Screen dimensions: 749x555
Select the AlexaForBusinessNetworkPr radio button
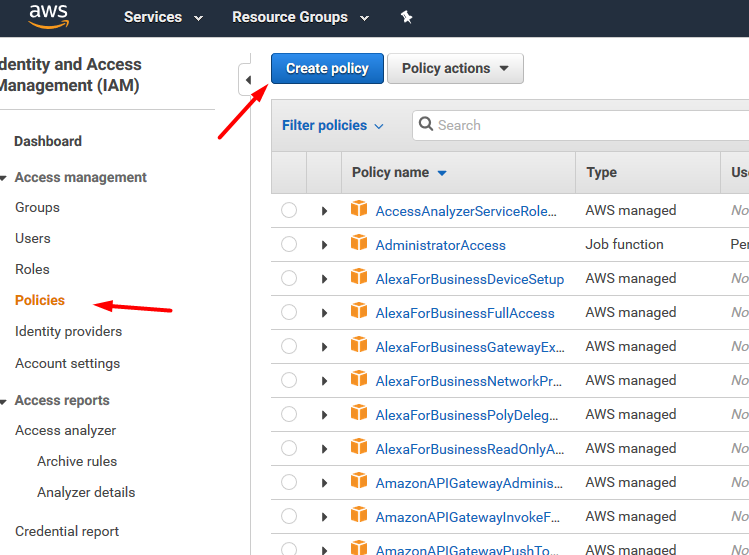pos(289,380)
